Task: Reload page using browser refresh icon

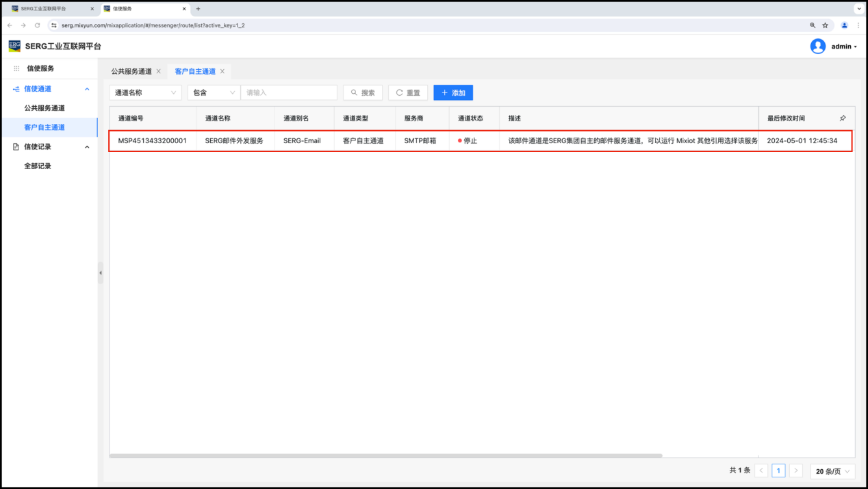Action: pyautogui.click(x=38, y=25)
